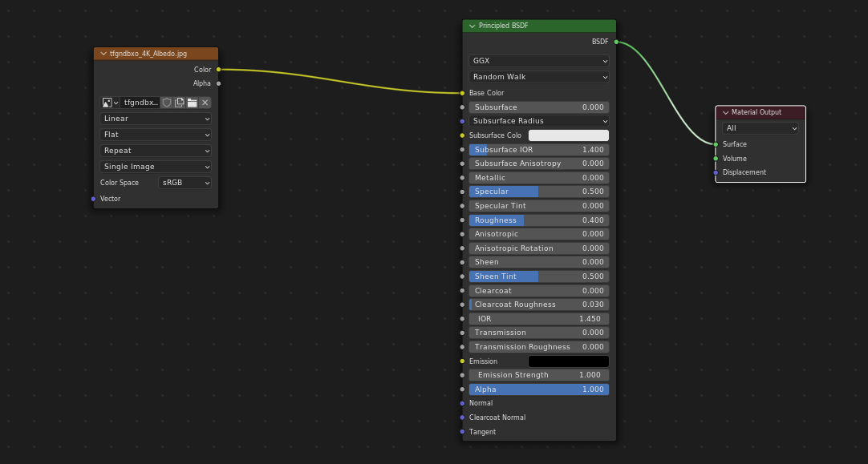The width and height of the screenshot is (868, 464).
Task: Click the image name field tfgndbx
Action: (x=140, y=103)
